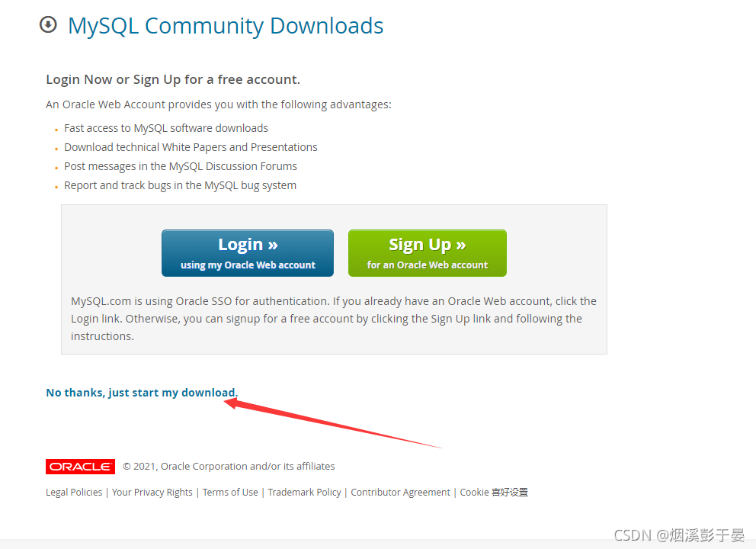Image resolution: width=756 pixels, height=549 pixels.
Task: Open the Trademark Policy link
Action: coord(304,492)
